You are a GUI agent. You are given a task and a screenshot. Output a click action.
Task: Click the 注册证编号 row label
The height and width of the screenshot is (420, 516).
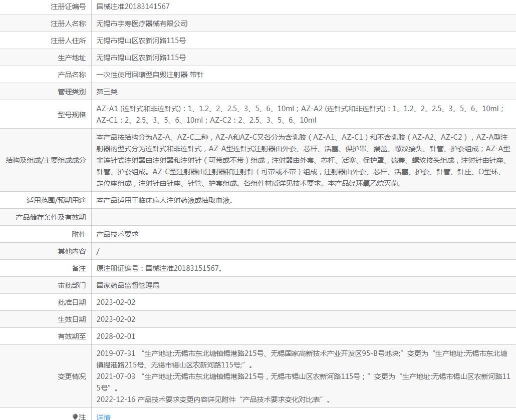coord(68,6)
